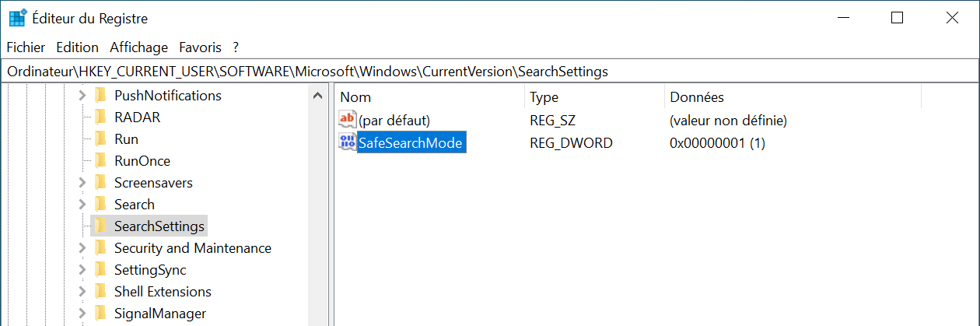Click the REG_DWORD type cell
The image size is (980, 326).
pyautogui.click(x=571, y=143)
